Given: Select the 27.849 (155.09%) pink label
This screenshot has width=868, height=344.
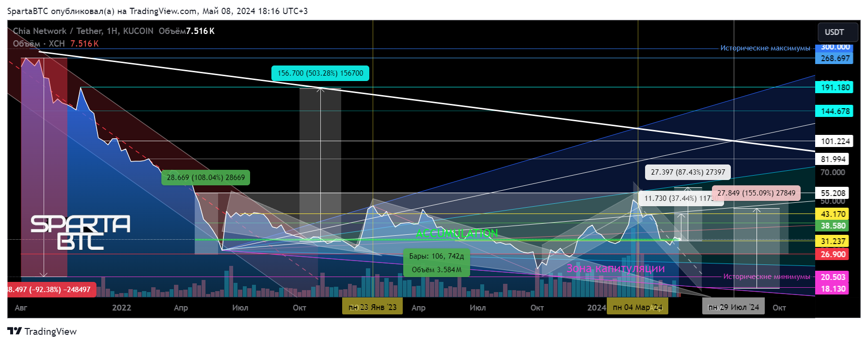Looking at the screenshot, I should click(757, 193).
